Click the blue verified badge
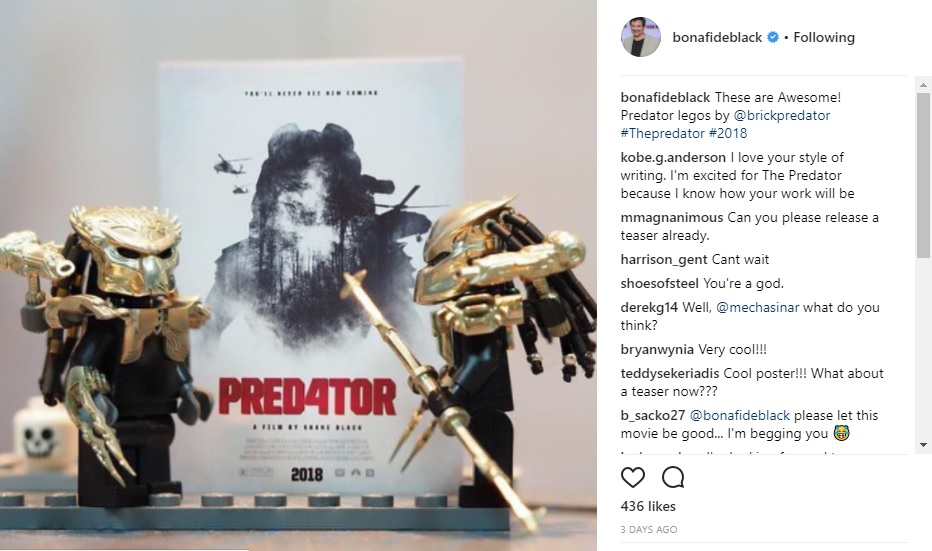This screenshot has height=551, width=932. (773, 37)
